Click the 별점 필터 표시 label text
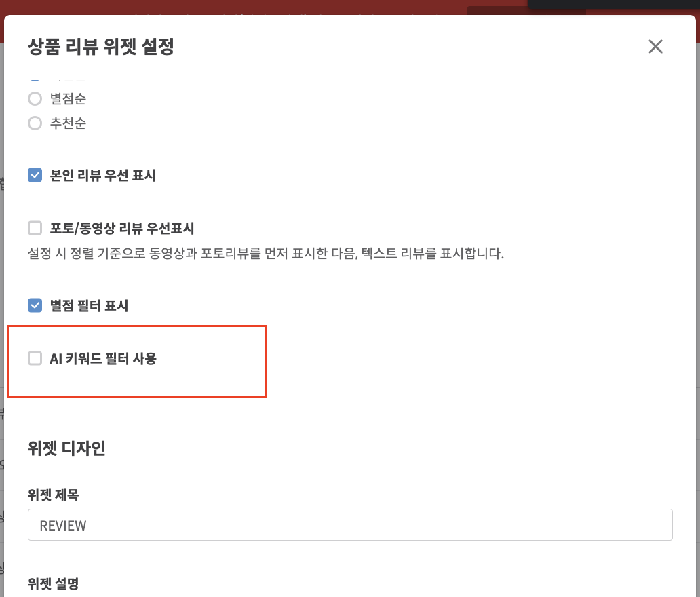 (x=89, y=305)
